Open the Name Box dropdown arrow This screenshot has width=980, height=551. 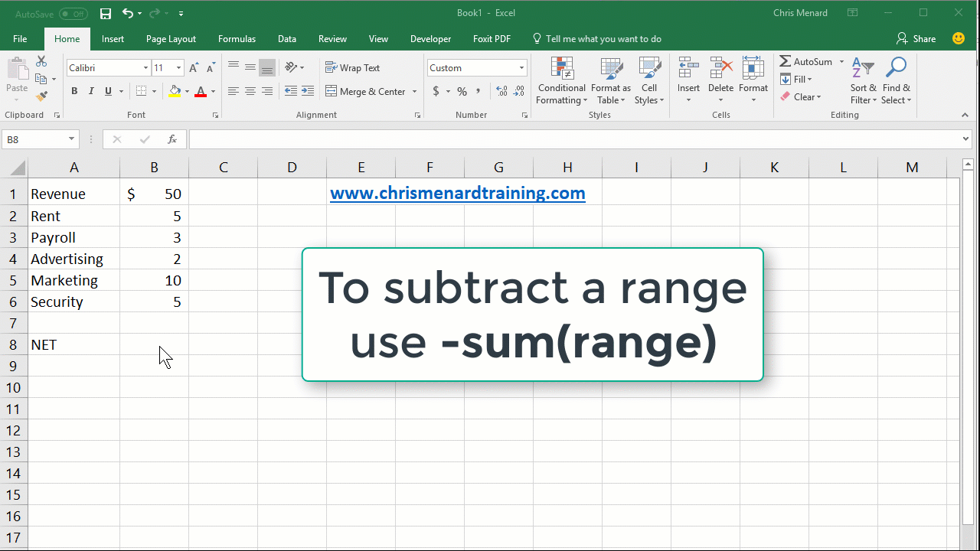[x=72, y=139]
